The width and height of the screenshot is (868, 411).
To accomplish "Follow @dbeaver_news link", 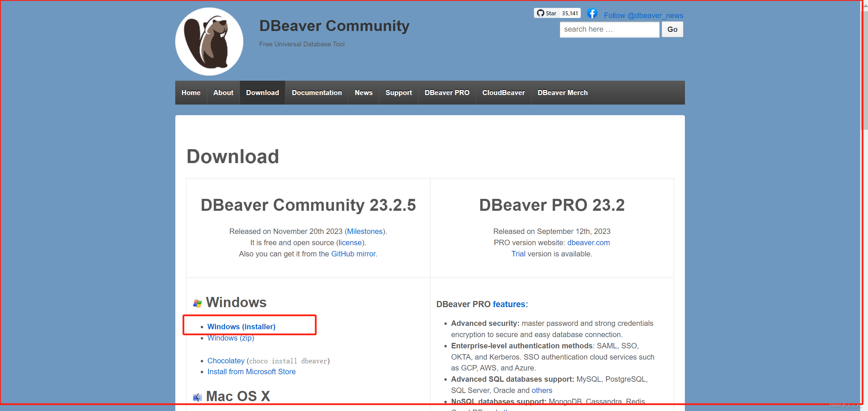I will point(643,15).
